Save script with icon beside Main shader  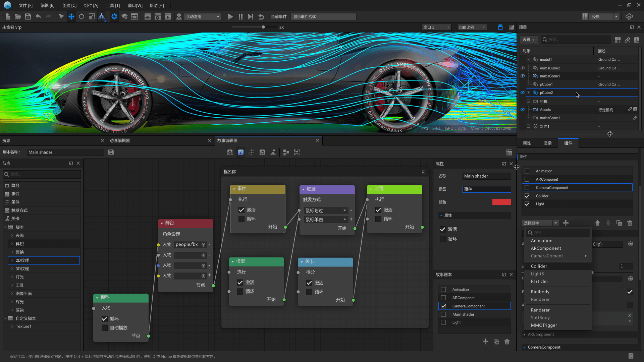(111, 152)
